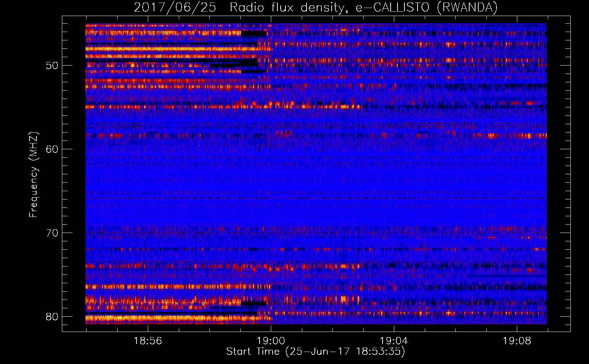Click the 19:04 time tick label
The width and height of the screenshot is (589, 364).
394,341
